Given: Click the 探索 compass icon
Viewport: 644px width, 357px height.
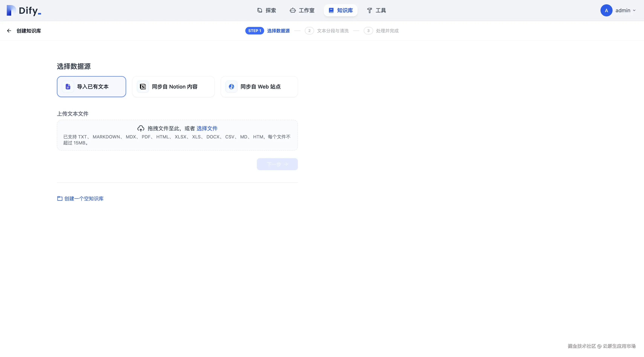Looking at the screenshot, I should pyautogui.click(x=260, y=11).
